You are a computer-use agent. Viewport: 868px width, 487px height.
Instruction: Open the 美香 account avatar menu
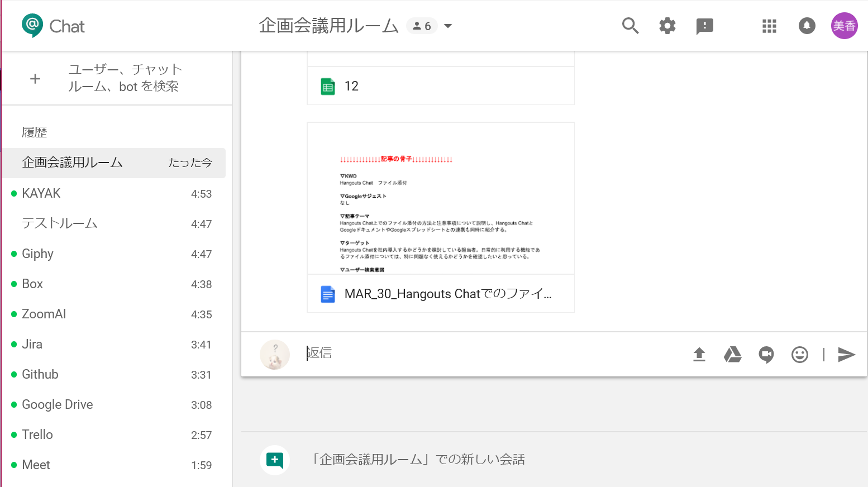(x=844, y=26)
